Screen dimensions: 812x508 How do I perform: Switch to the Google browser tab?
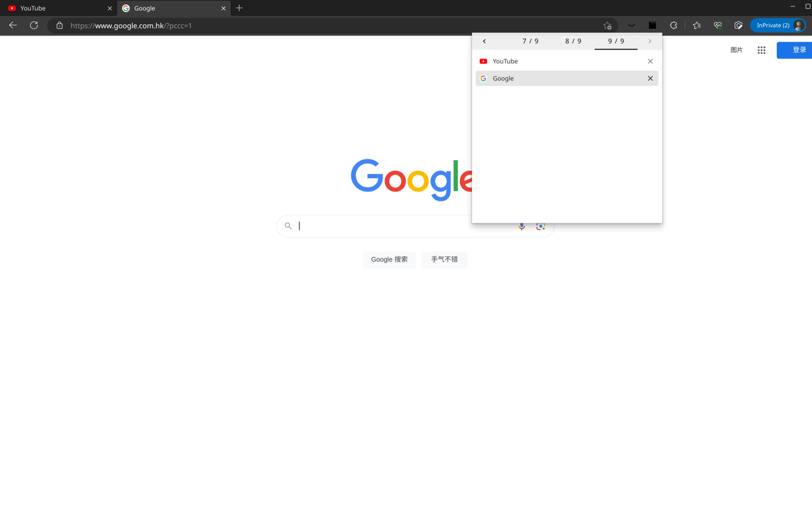174,8
